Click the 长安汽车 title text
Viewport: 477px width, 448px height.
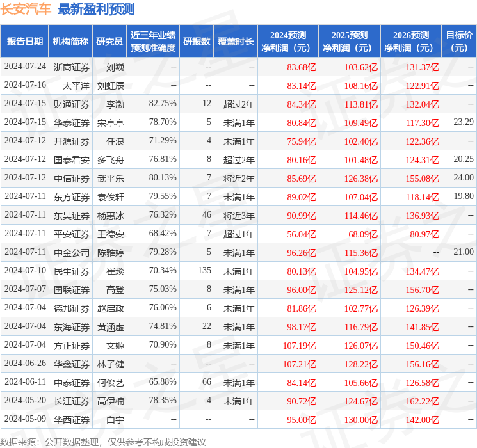click(x=26, y=9)
